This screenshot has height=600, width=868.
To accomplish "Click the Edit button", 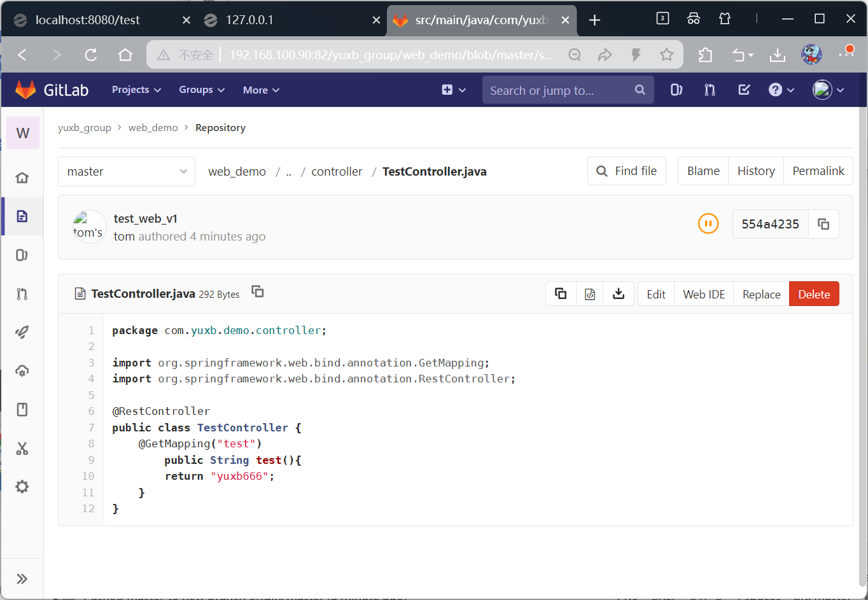I will coord(656,294).
